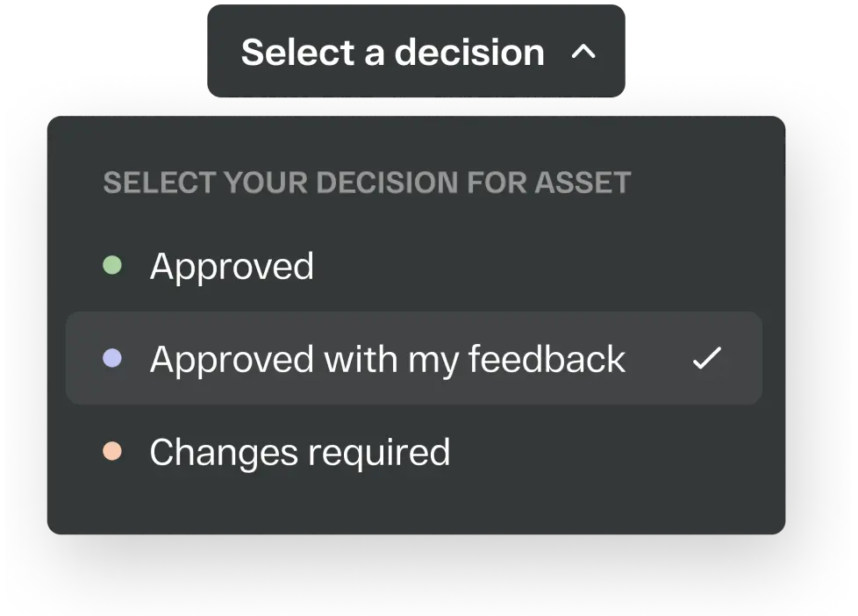The image size is (858, 616).
Task: Click the checkmark next to Approved with my feedback
Action: coord(707,358)
